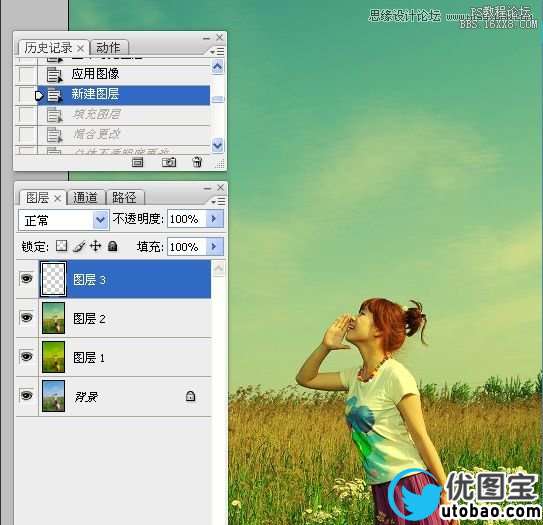Click the state icon beside 应用图像
543x525 pixels.
coord(54,74)
